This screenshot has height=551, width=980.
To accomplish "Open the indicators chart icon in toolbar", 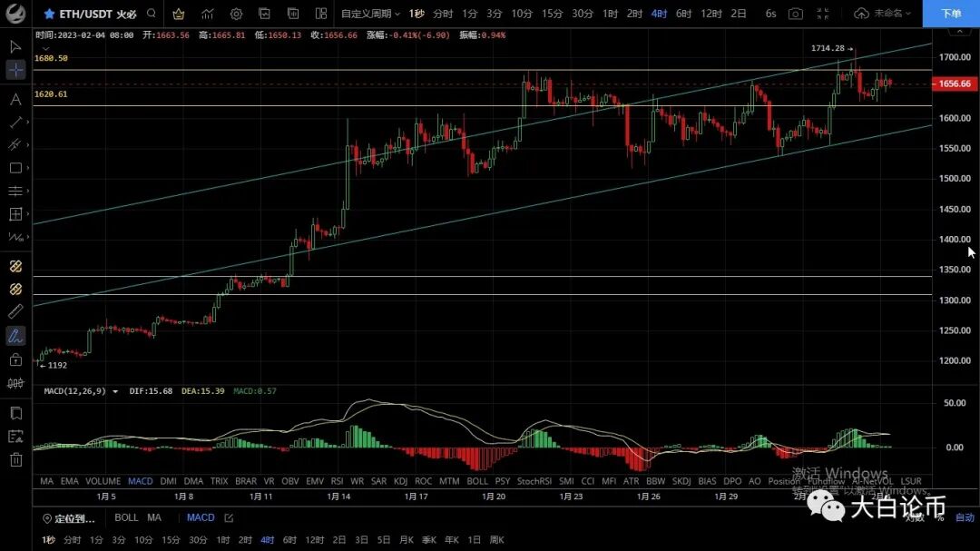I will click(208, 13).
